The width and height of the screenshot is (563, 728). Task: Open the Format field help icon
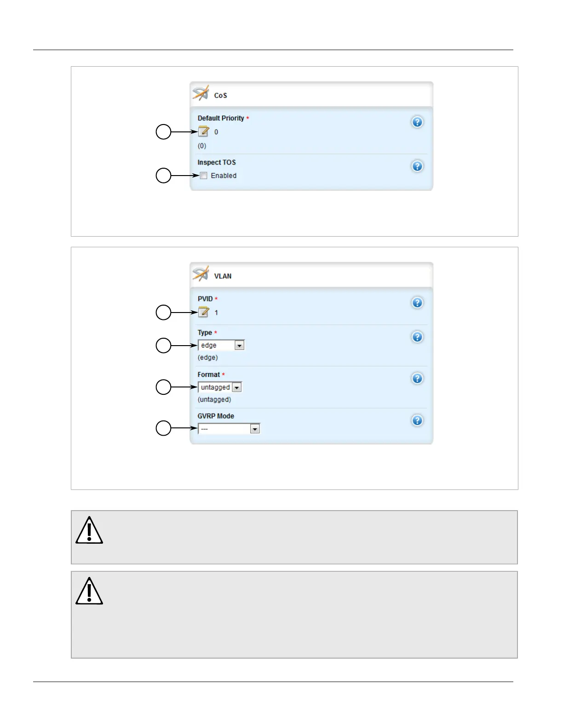[417, 379]
